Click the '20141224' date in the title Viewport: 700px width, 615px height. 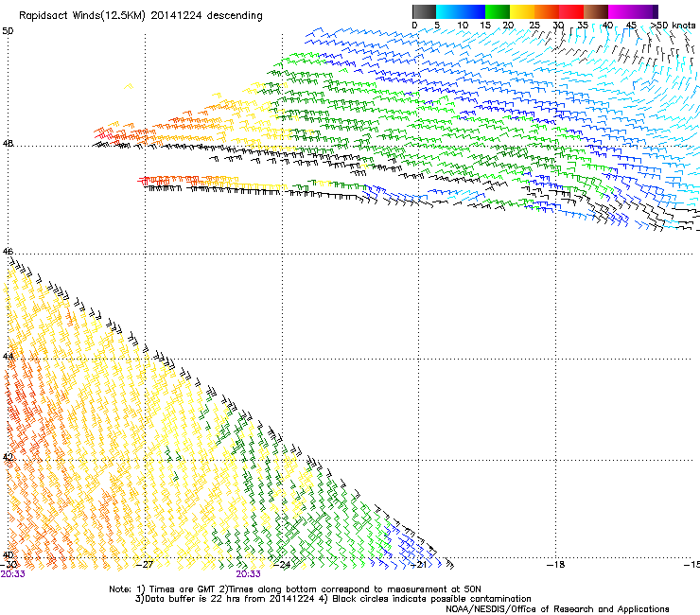click(x=176, y=16)
